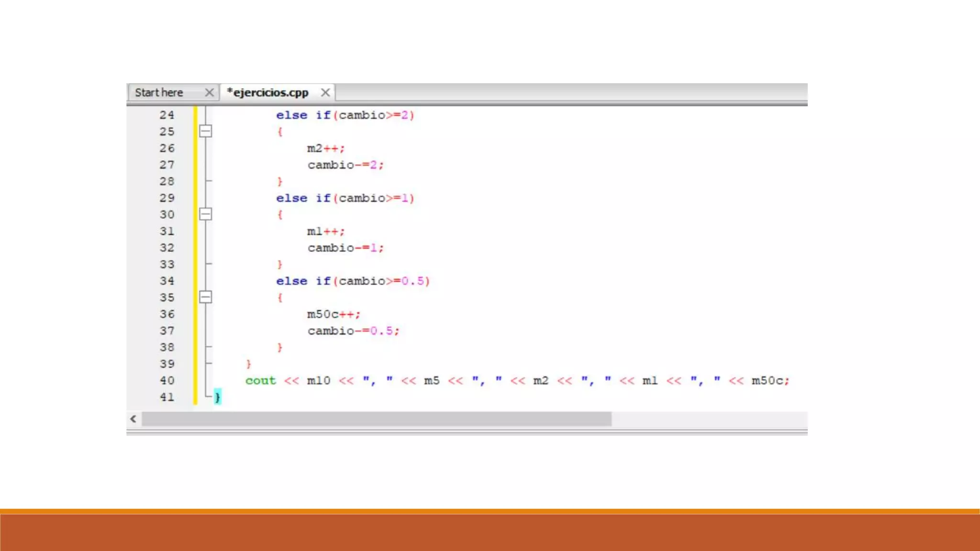Click line number 40 in margin
This screenshot has height=551, width=980.
[x=167, y=380]
